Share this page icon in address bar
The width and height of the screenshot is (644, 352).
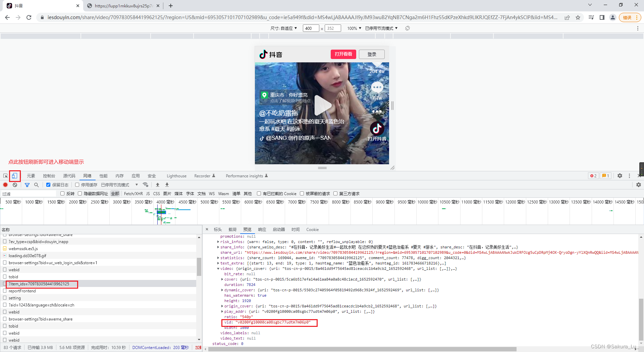(567, 17)
